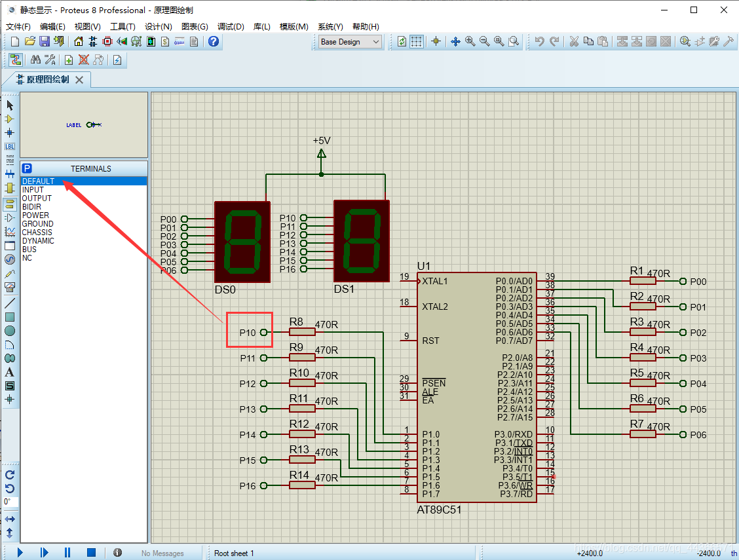Click the Save Project floppy icon
This screenshot has height=560, width=739.
click(45, 41)
